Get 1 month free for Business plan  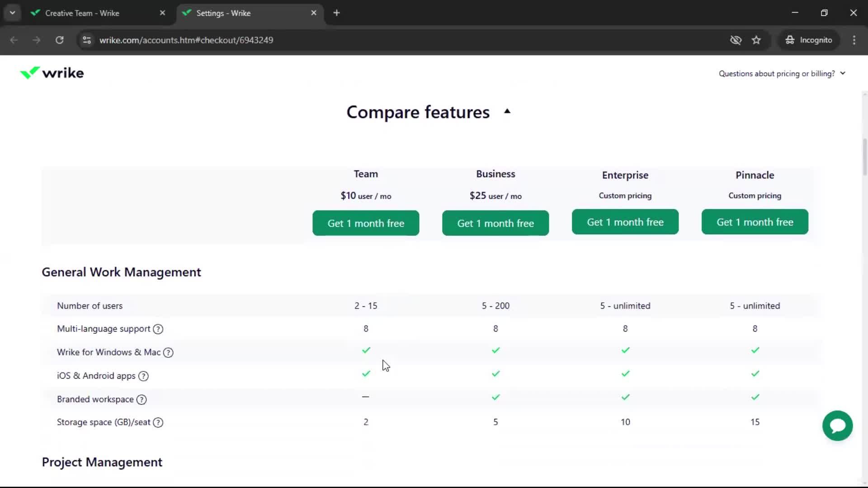pyautogui.click(x=495, y=223)
